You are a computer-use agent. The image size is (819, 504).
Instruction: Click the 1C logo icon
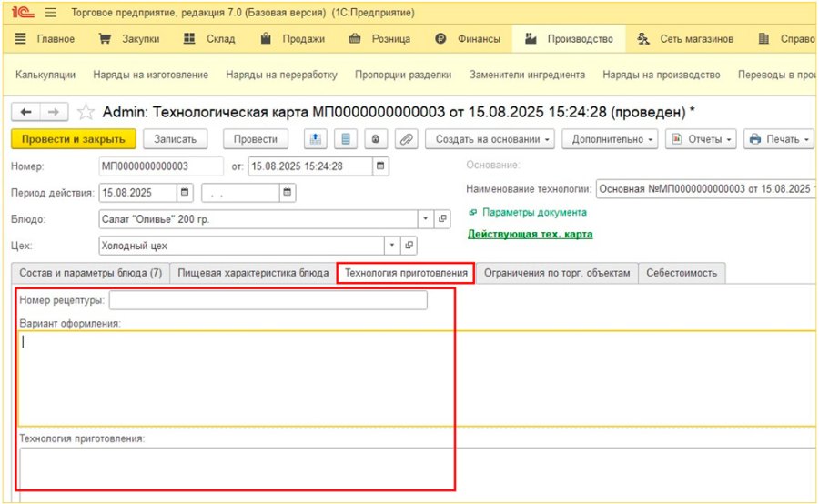click(x=23, y=13)
